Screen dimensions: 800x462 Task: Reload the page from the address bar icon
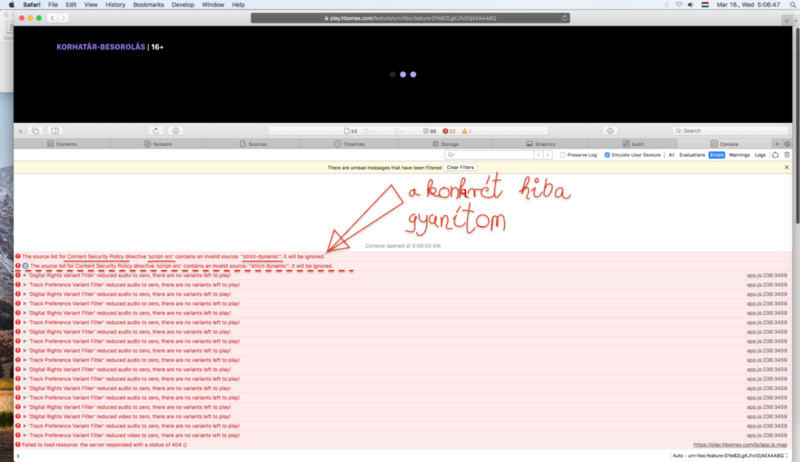click(x=564, y=18)
